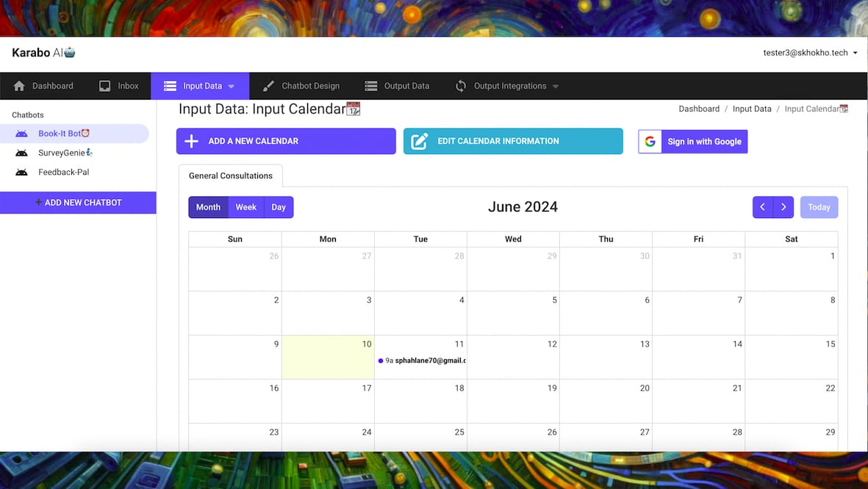
Task: Follow the Input Data breadcrumb link
Action: [752, 109]
